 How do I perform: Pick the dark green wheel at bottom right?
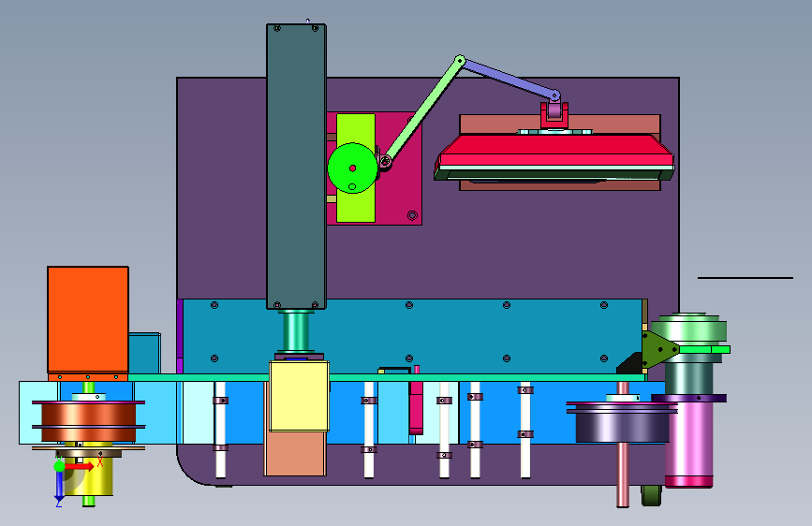tap(652, 495)
